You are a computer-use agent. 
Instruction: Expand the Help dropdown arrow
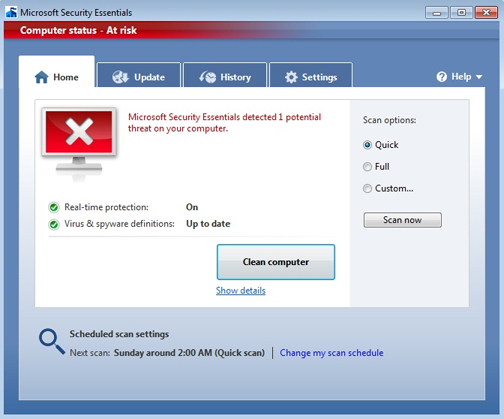pyautogui.click(x=479, y=77)
